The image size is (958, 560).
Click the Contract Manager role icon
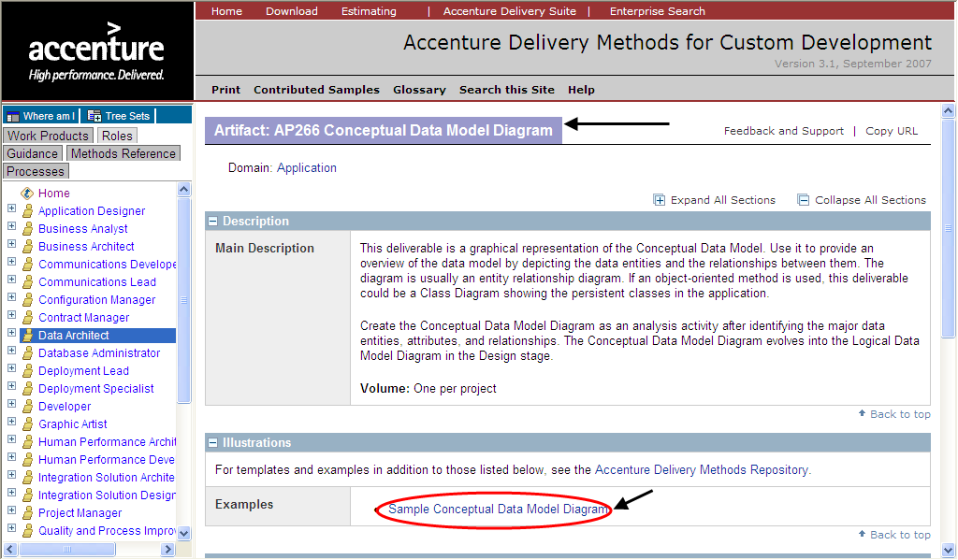[x=27, y=318]
